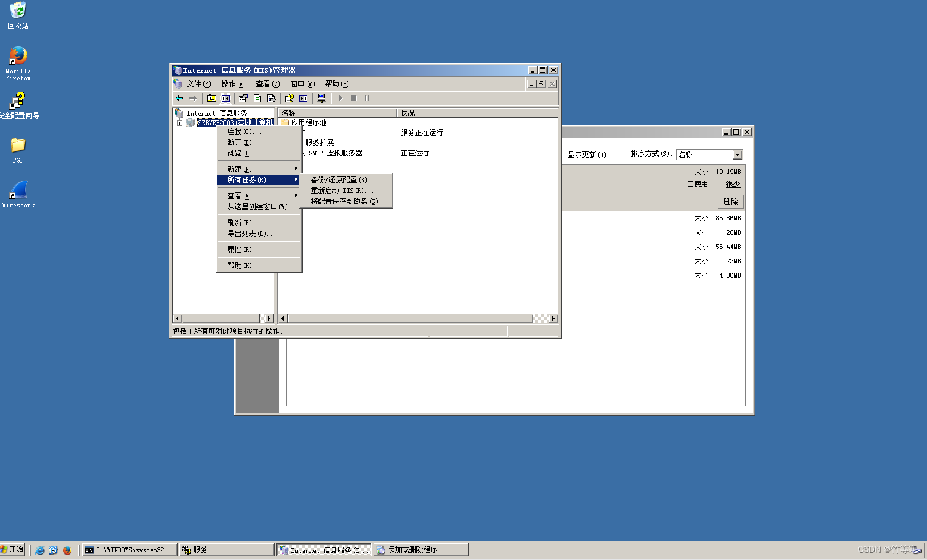927x560 pixels.
Task: Click details pane horizontal scrollbar right arrow
Action: coord(553,319)
